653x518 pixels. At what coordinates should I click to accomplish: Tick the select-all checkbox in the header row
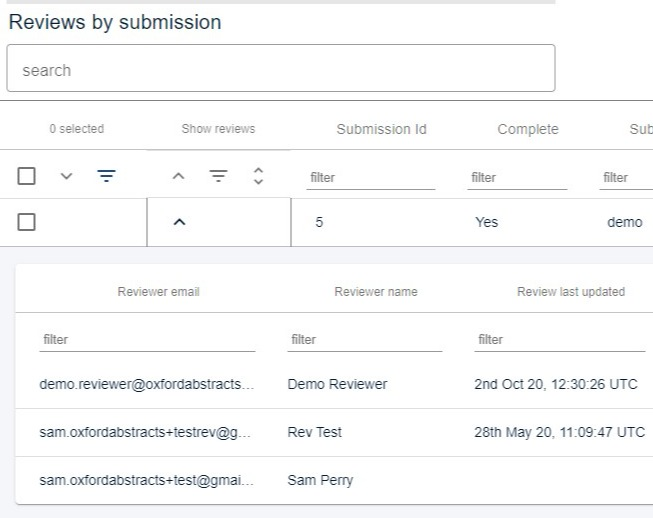(27, 177)
